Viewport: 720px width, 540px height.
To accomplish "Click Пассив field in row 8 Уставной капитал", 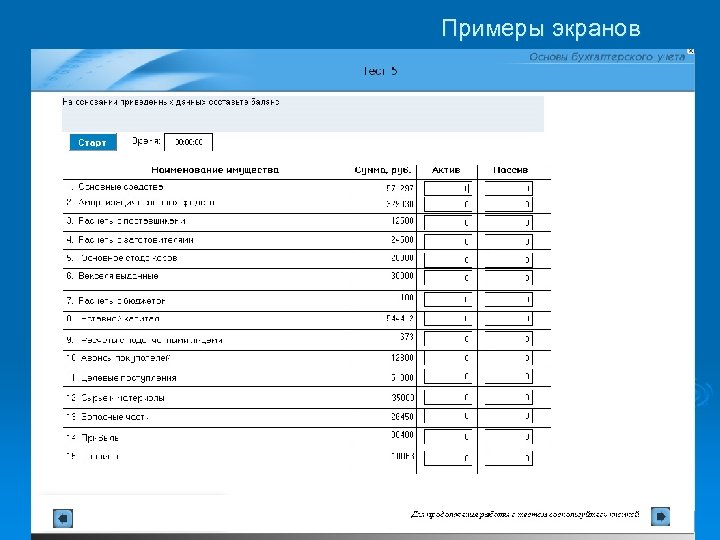I will 509,318.
